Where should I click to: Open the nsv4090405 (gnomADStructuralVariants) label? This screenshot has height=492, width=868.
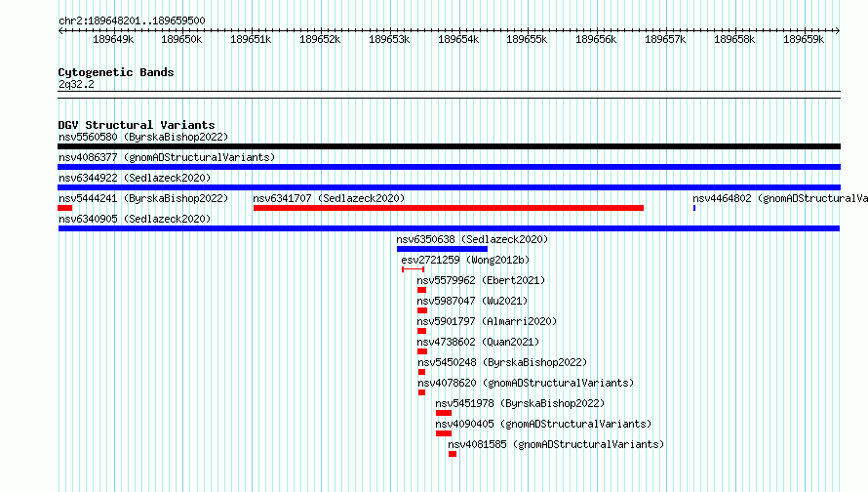[543, 424]
